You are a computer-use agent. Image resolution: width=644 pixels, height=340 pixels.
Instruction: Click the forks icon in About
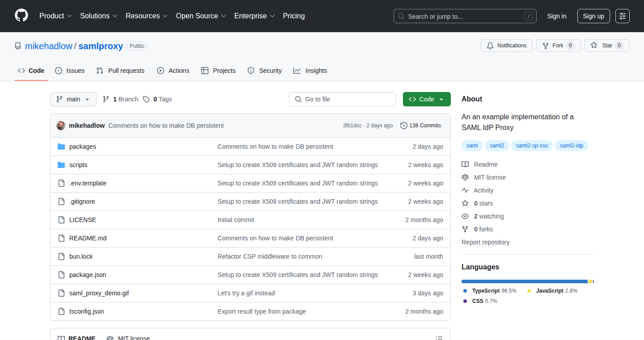coord(465,229)
